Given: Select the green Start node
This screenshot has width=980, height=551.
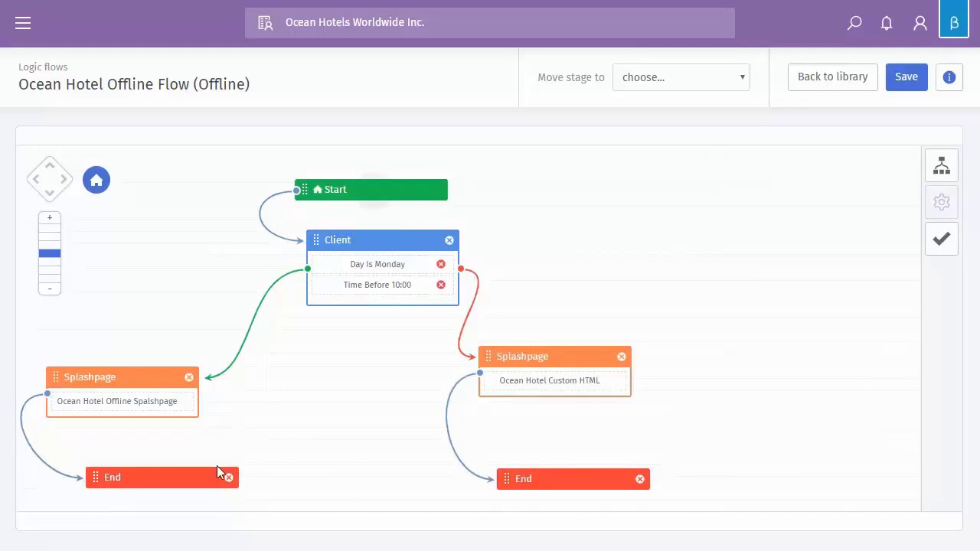Looking at the screenshot, I should point(371,190).
